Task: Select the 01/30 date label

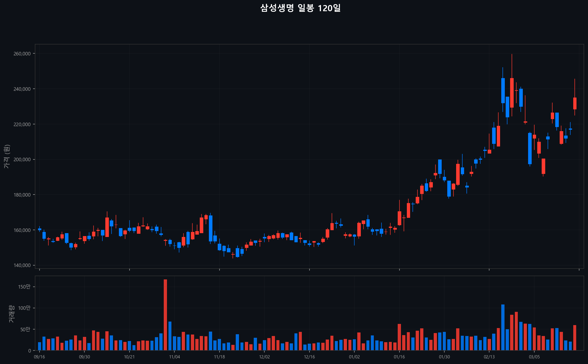Action: (444, 357)
